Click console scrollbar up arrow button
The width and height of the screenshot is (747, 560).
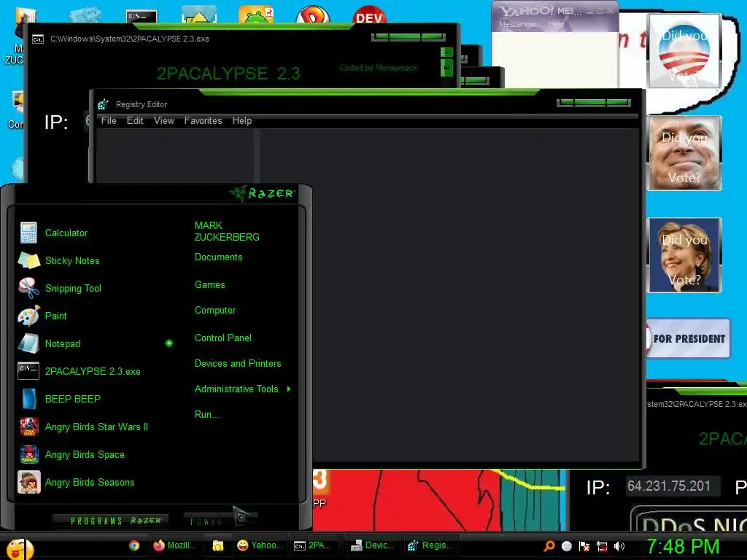pyautogui.click(x=446, y=52)
